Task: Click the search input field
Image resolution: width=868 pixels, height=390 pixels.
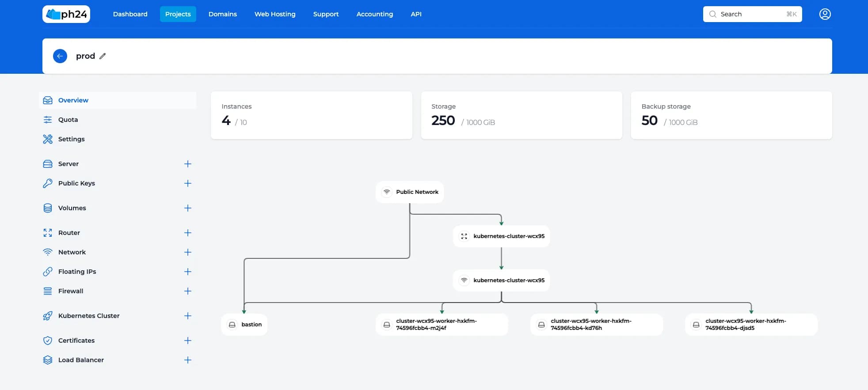Action: tap(751, 14)
